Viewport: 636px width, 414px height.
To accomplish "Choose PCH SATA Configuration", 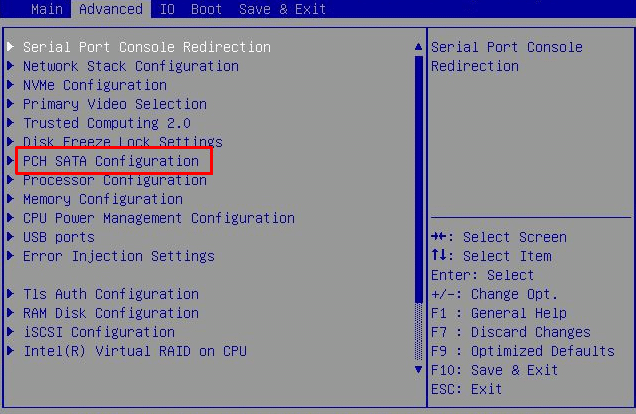I will [x=110, y=161].
